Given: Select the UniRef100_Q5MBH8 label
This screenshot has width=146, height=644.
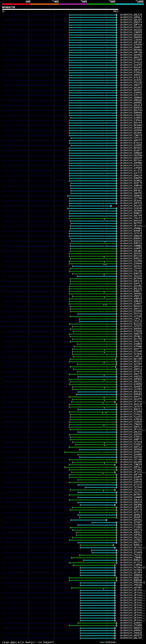Looking at the screenshot, I should tap(131, 98).
